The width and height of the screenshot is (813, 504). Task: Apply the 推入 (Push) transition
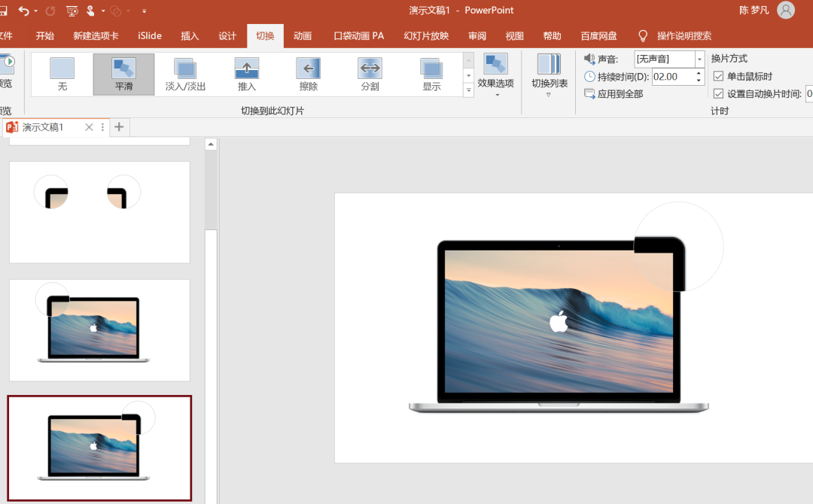pos(247,74)
